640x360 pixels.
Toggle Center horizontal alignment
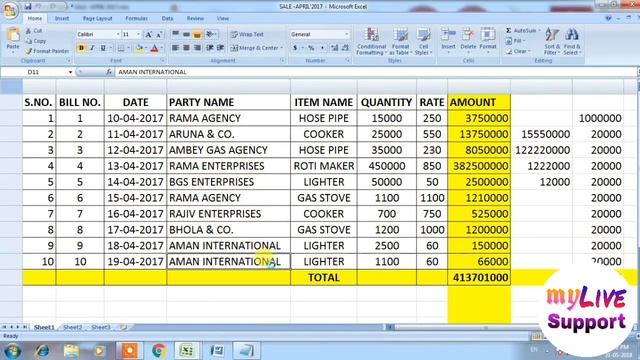pos(186,48)
